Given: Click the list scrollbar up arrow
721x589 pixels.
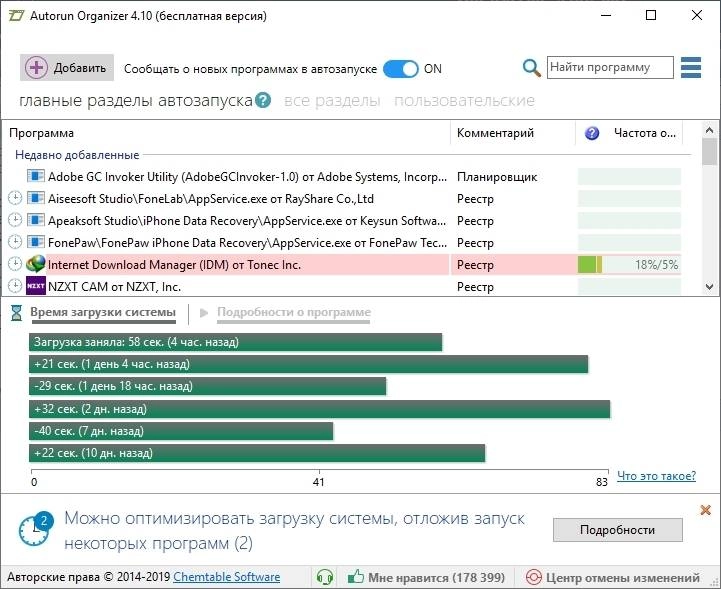Looking at the screenshot, I should pyautogui.click(x=710, y=131).
